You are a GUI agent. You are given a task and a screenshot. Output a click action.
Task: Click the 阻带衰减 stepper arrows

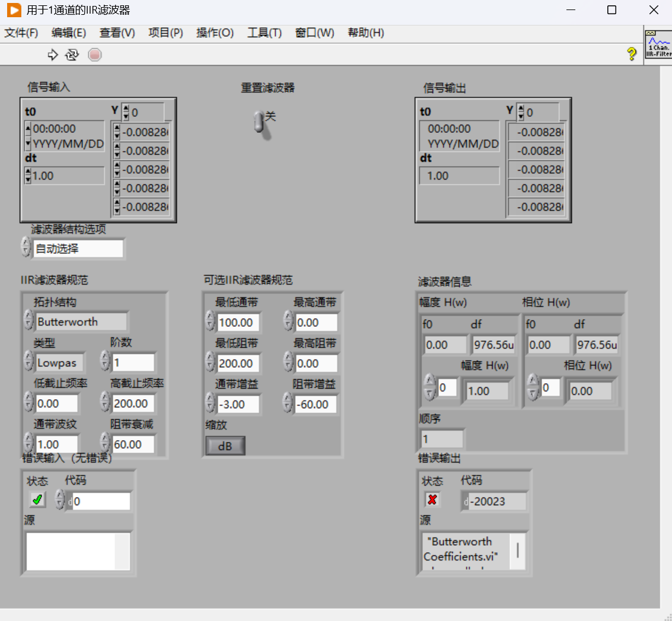(105, 442)
